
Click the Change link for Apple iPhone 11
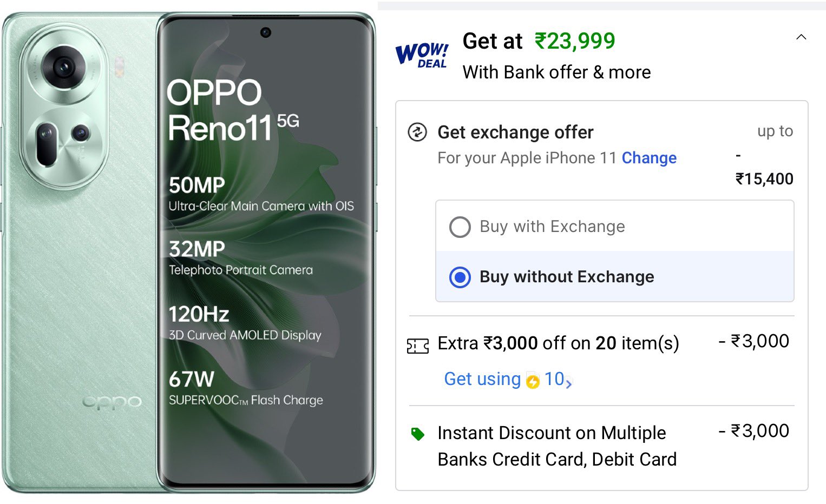(649, 158)
